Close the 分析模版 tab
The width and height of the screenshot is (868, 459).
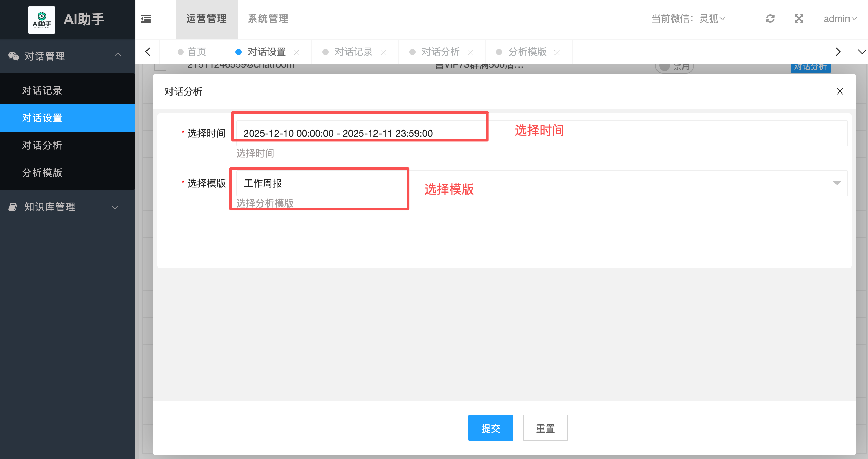(557, 52)
